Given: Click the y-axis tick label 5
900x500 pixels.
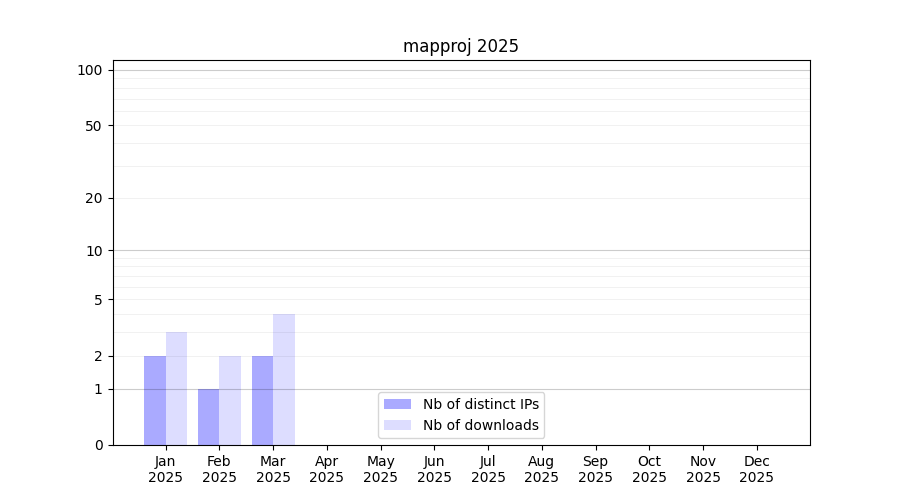Looking at the screenshot, I should click(x=98, y=300).
